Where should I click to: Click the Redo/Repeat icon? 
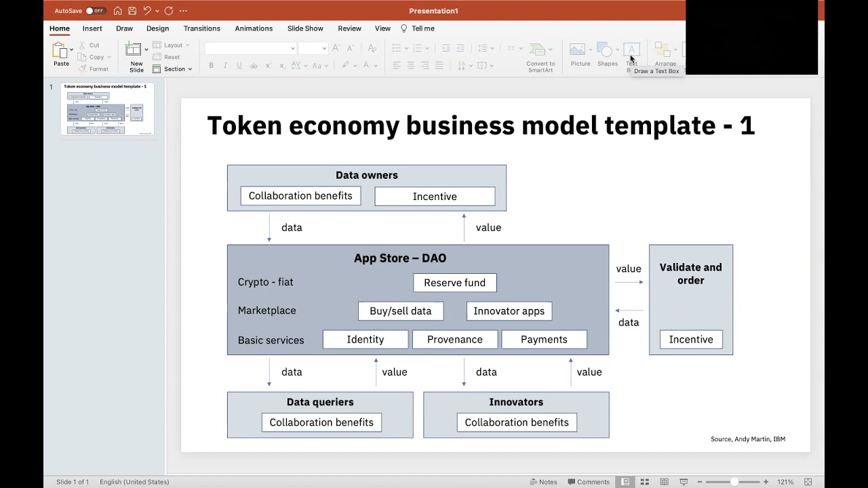168,11
